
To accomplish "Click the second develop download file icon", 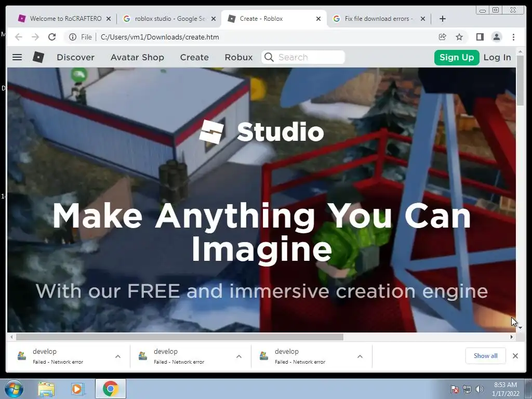I will tap(143, 356).
